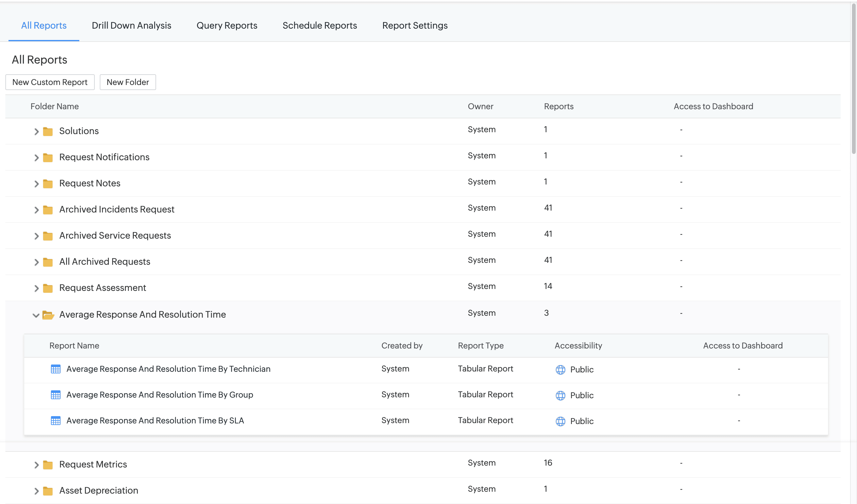Click the Public globe icon for By Technician report
This screenshot has width=857, height=504.
pyautogui.click(x=560, y=369)
